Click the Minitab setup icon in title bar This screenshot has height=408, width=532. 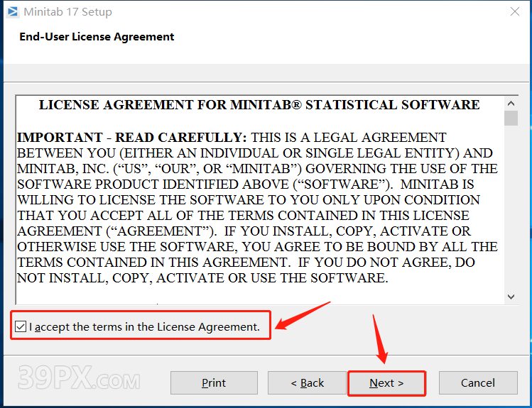click(x=13, y=12)
